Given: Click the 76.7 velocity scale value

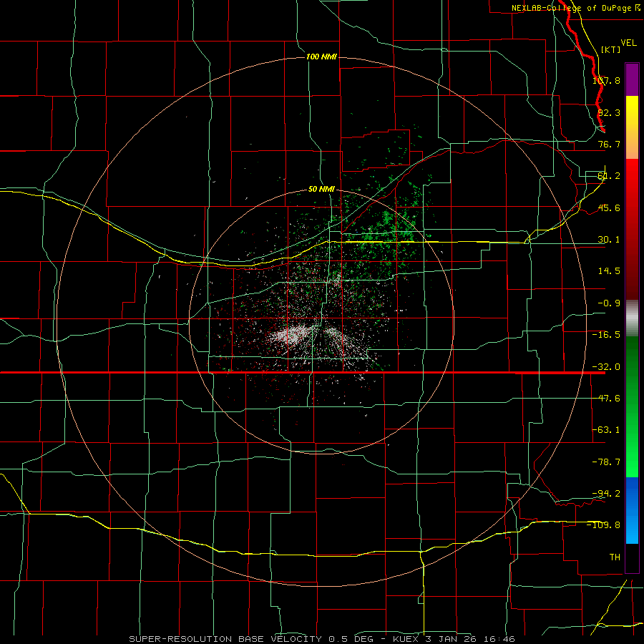Looking at the screenshot, I should [x=609, y=144].
